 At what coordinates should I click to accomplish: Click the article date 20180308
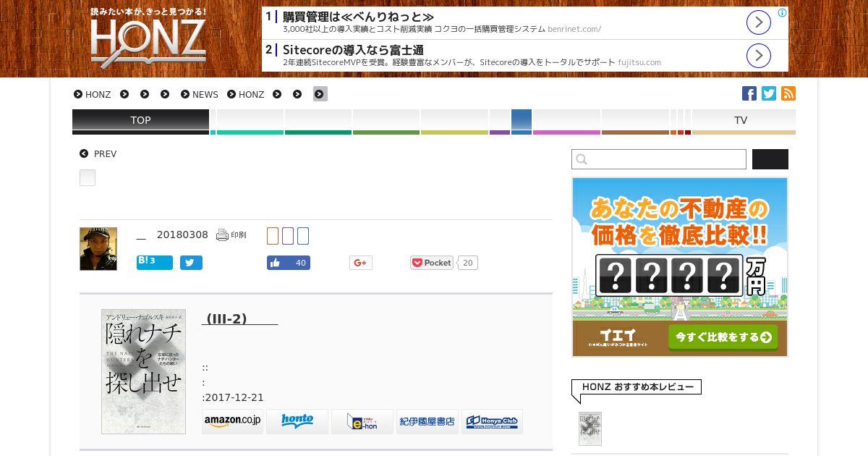pos(182,235)
